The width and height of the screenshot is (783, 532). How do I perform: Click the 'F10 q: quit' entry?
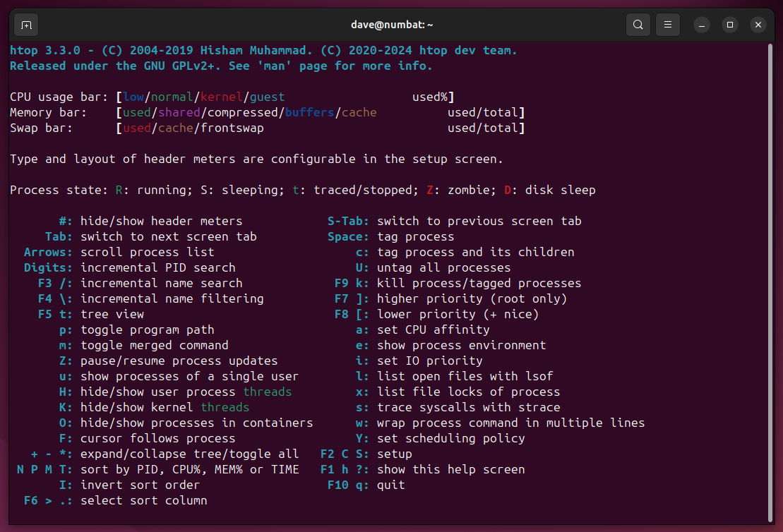(x=366, y=485)
